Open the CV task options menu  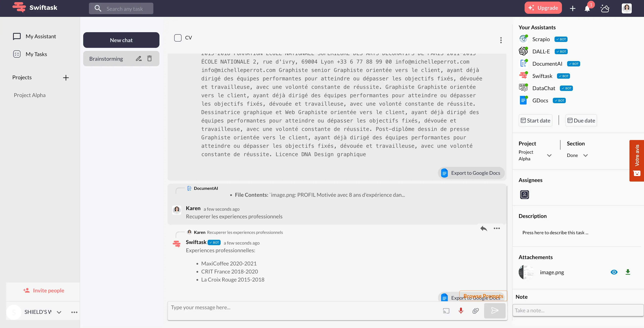point(501,40)
